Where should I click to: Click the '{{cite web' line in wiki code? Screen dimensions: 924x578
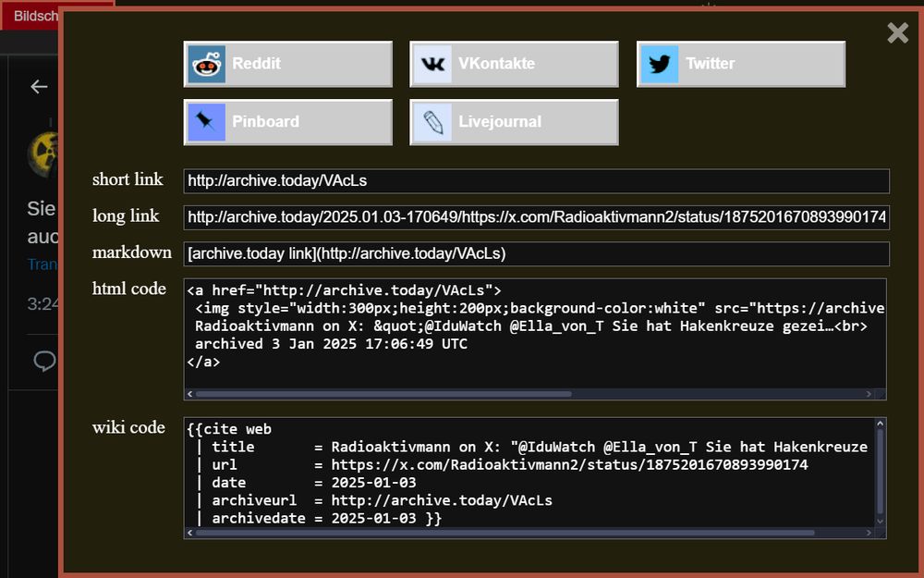[229, 429]
